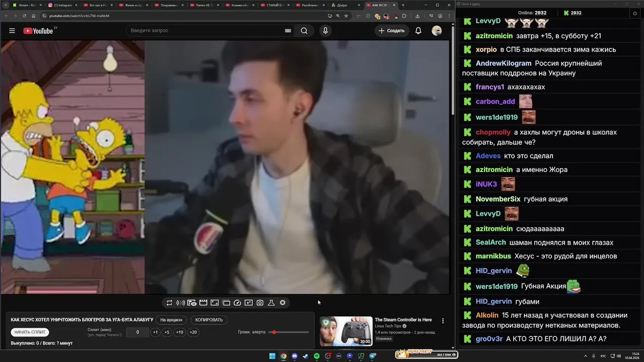
Task: Click the clapperboard cinema mode icon
Action: [x=203, y=303]
